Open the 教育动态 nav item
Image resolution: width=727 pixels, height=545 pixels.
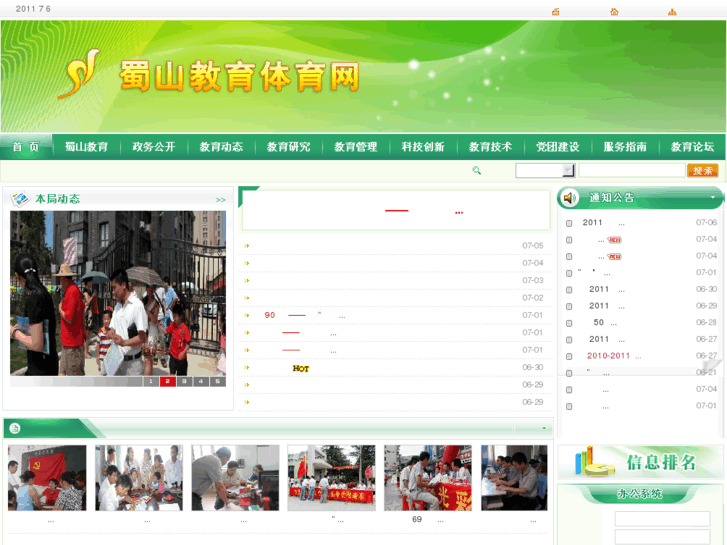(x=221, y=147)
